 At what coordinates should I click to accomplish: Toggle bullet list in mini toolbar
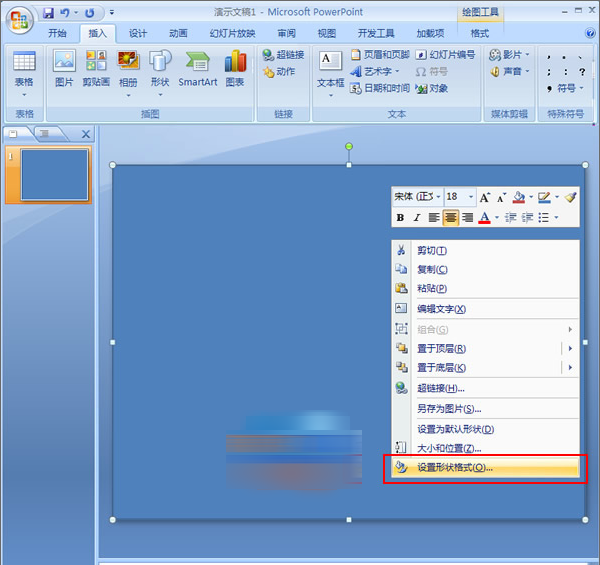coord(543,218)
